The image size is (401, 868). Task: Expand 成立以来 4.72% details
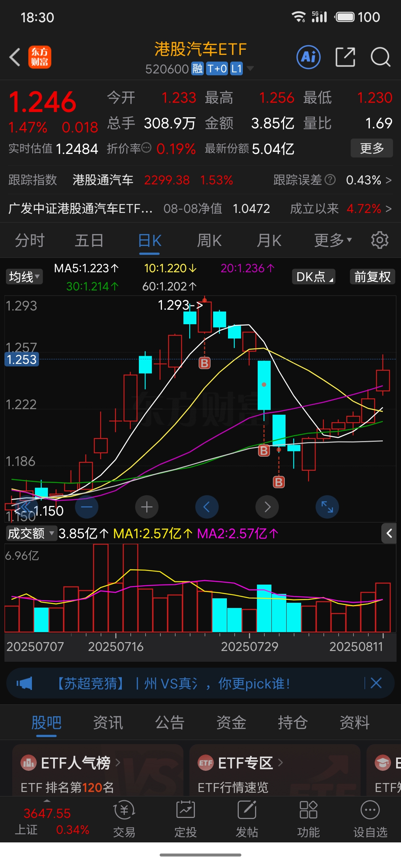pyautogui.click(x=388, y=208)
